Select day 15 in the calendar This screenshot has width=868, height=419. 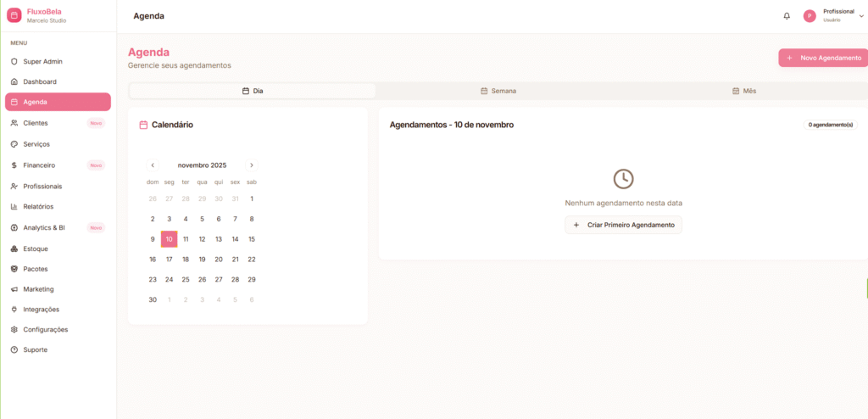point(252,239)
